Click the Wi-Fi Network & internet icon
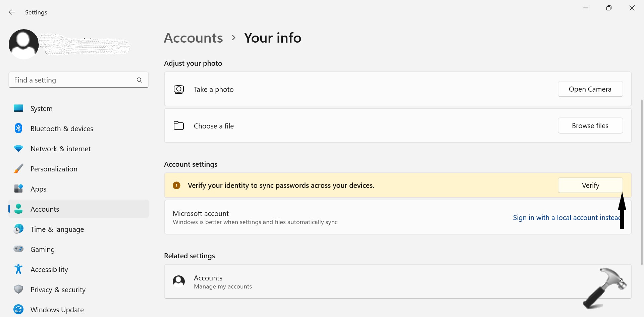 pyautogui.click(x=18, y=149)
